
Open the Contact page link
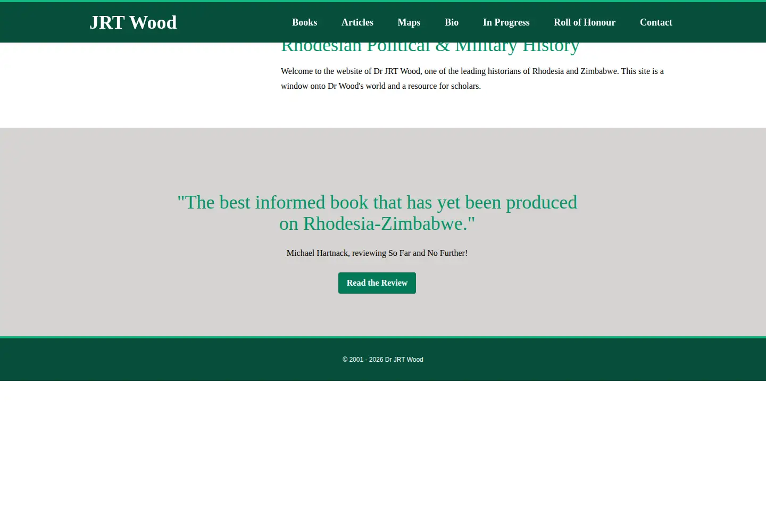(x=656, y=22)
